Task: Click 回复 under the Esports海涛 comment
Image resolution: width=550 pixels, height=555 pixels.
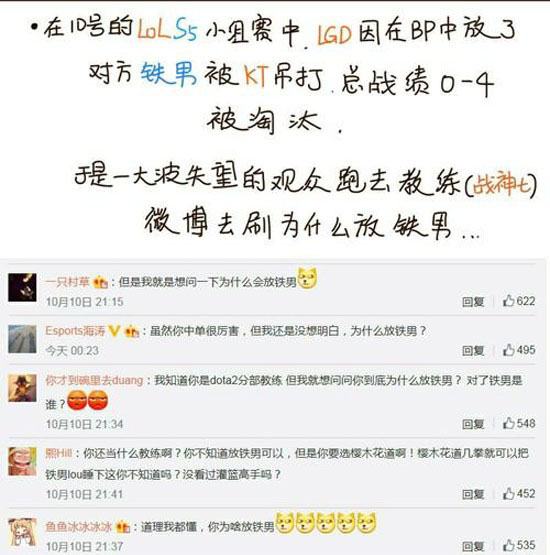Action: pyautogui.click(x=473, y=350)
